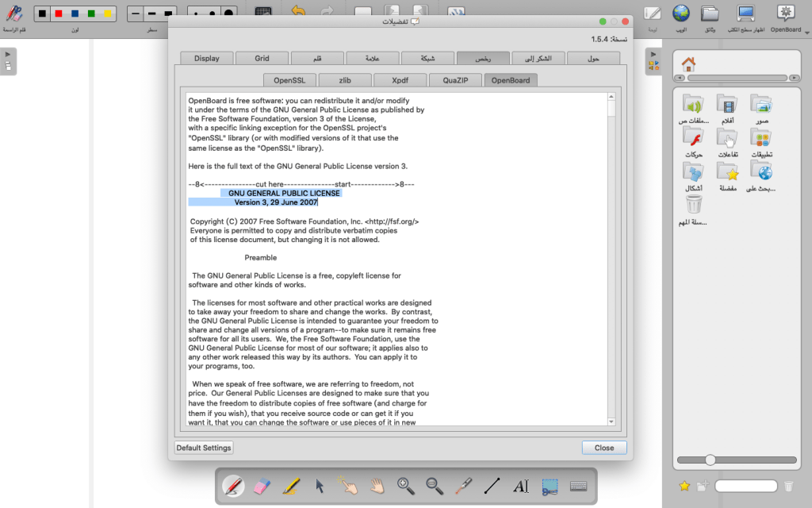Click the license text vertical scrollbar
This screenshot has height=508, width=812.
click(x=611, y=262)
